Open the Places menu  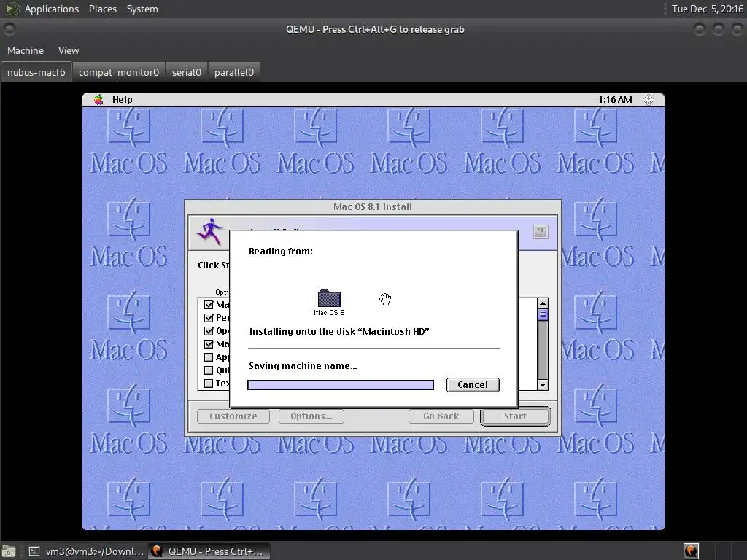[102, 9]
